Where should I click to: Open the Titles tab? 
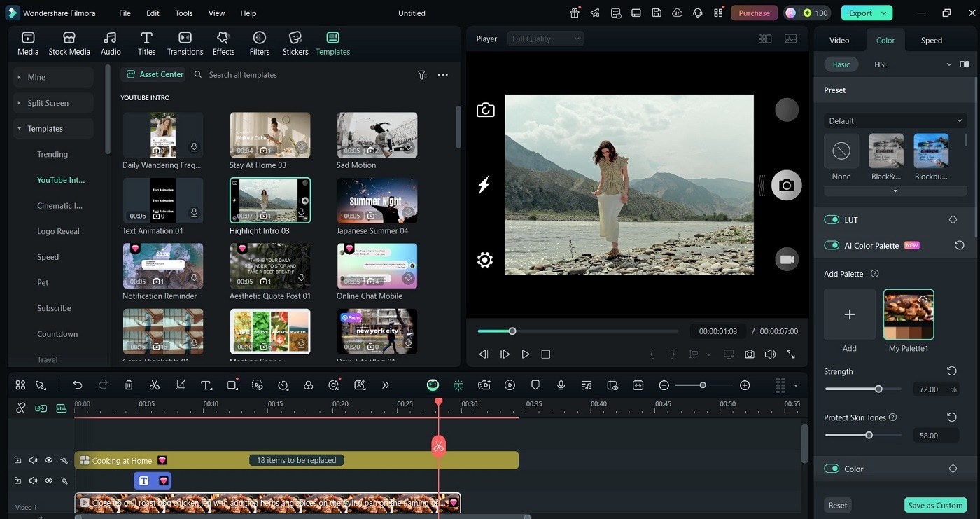[146, 43]
